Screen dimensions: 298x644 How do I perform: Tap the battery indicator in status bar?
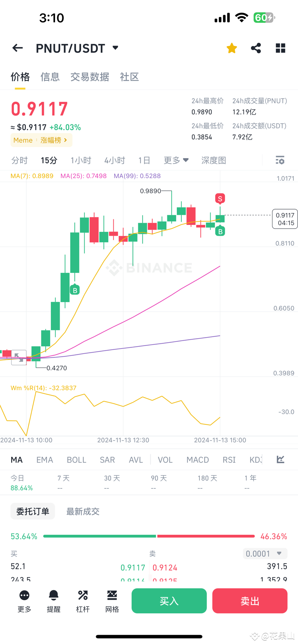click(x=265, y=18)
